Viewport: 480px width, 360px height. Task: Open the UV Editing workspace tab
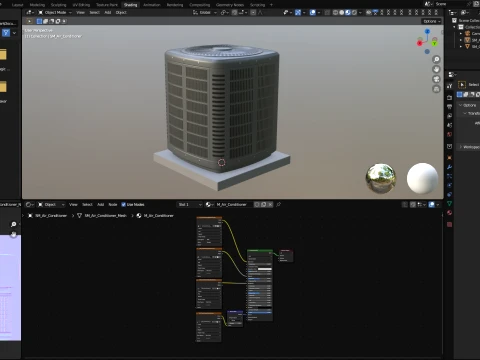[81, 5]
